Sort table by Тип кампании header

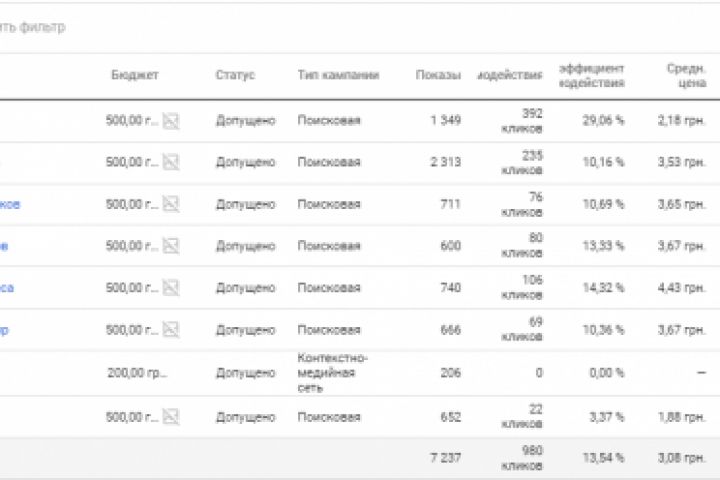coord(338,76)
